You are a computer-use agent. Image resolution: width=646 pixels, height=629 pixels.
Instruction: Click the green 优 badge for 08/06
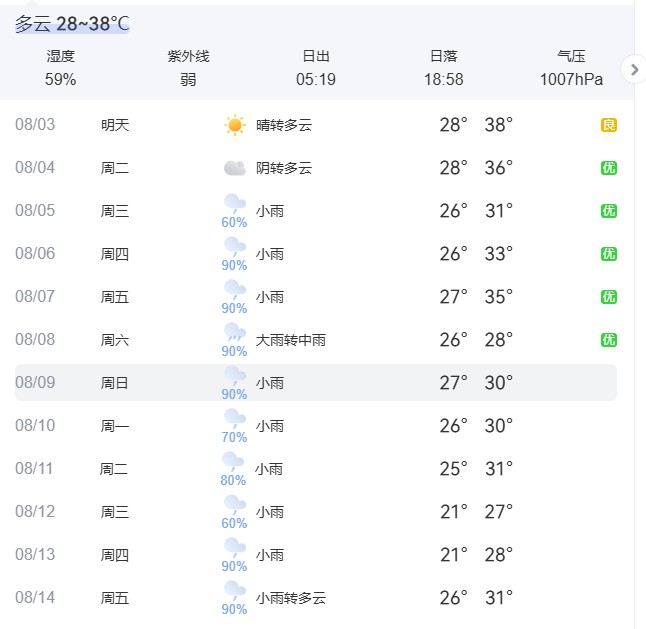609,254
